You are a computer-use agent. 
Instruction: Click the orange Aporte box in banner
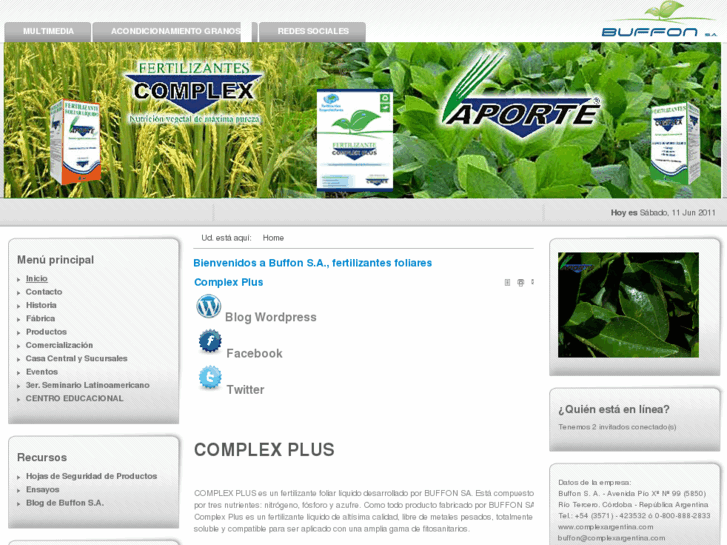(x=75, y=141)
